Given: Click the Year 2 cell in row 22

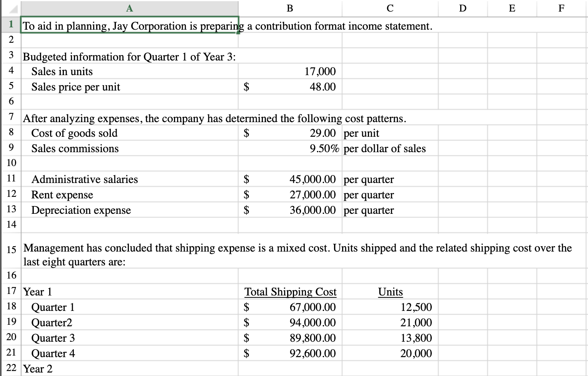Looking at the screenshot, I should [x=130, y=369].
